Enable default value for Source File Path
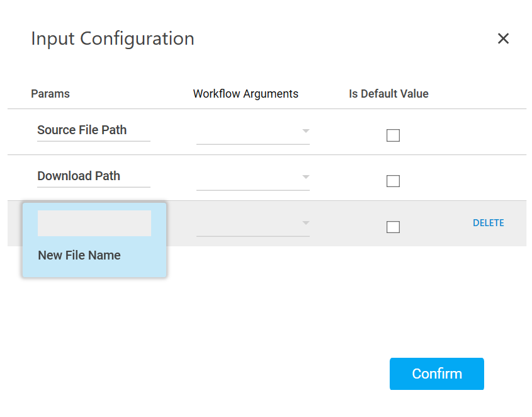Screen dimensions: 532x417 click(x=393, y=135)
